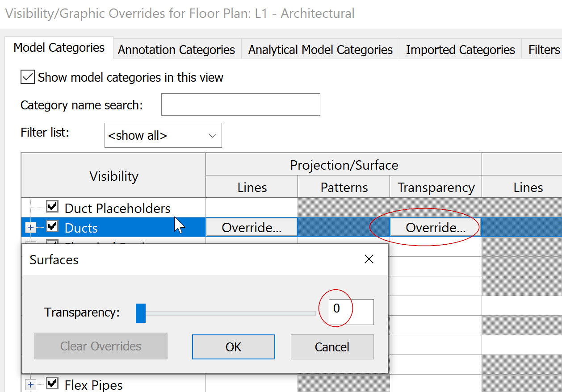This screenshot has height=392, width=562.
Task: Click the circled Transparency Override button
Action: pyautogui.click(x=435, y=227)
